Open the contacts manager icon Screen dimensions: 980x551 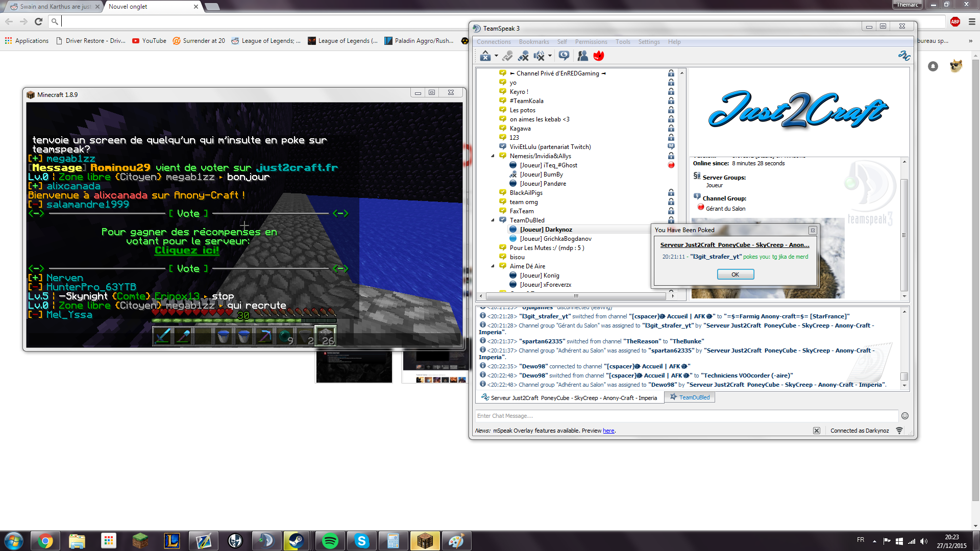point(582,56)
